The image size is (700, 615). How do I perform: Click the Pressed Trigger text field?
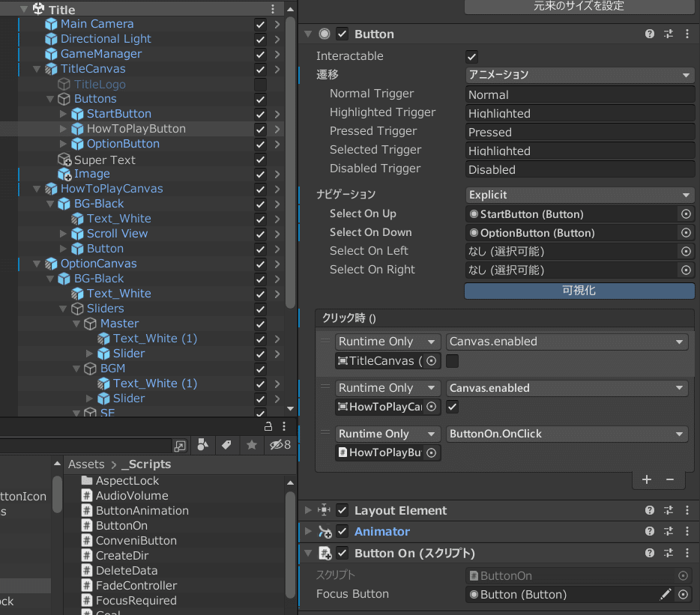pos(579,132)
